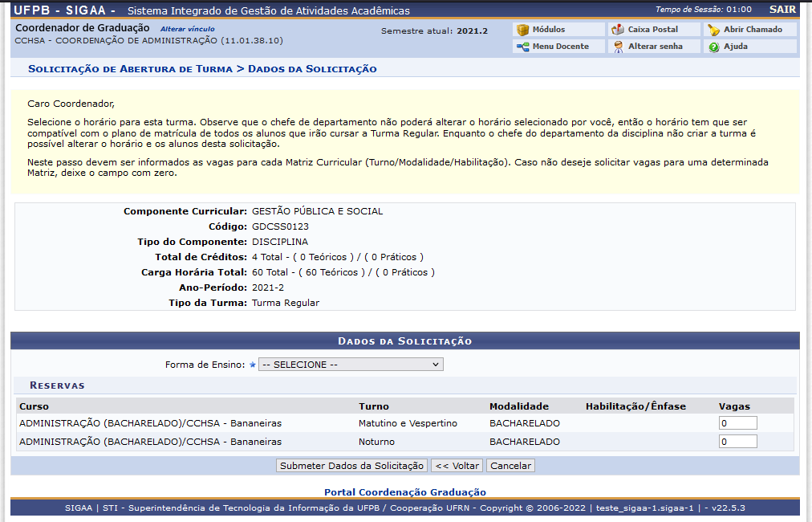This screenshot has height=522, width=812.
Task: Click the Alterar senha person icon
Action: 619,47
